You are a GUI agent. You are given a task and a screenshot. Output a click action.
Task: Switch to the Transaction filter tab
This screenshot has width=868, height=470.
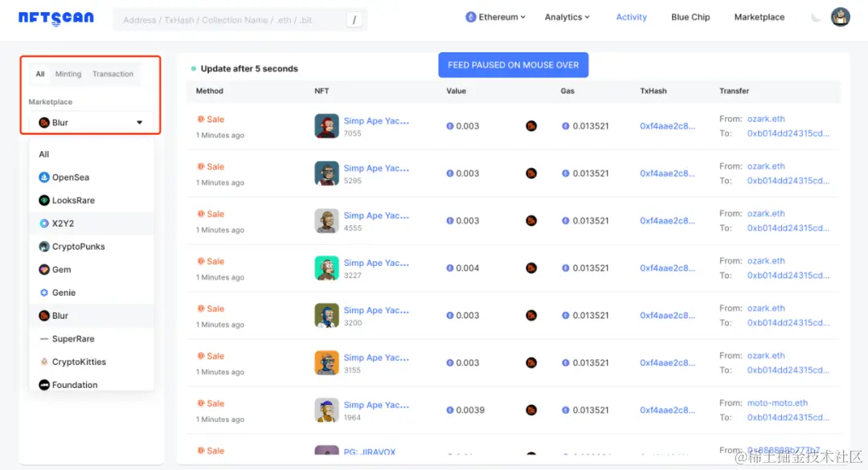[113, 74]
